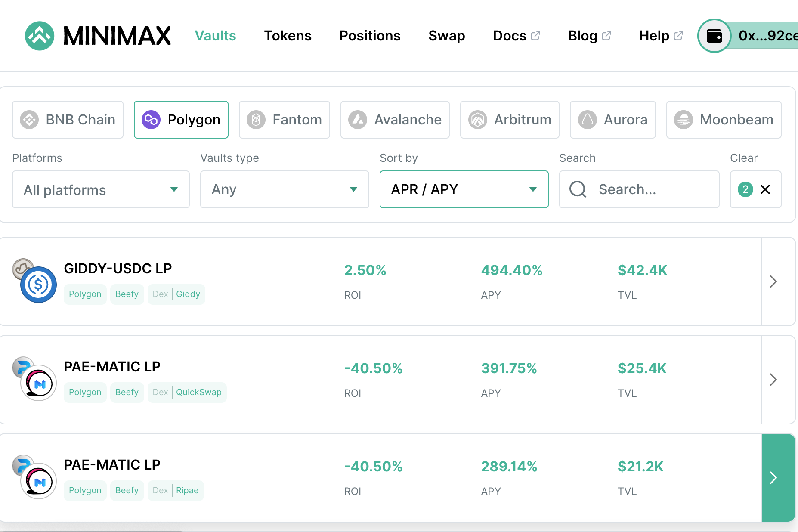Open the Vaults type dropdown

pos(285,189)
